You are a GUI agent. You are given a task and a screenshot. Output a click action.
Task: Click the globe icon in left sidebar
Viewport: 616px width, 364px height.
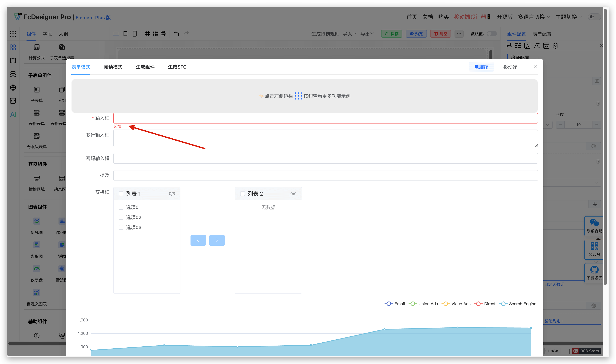(13, 88)
